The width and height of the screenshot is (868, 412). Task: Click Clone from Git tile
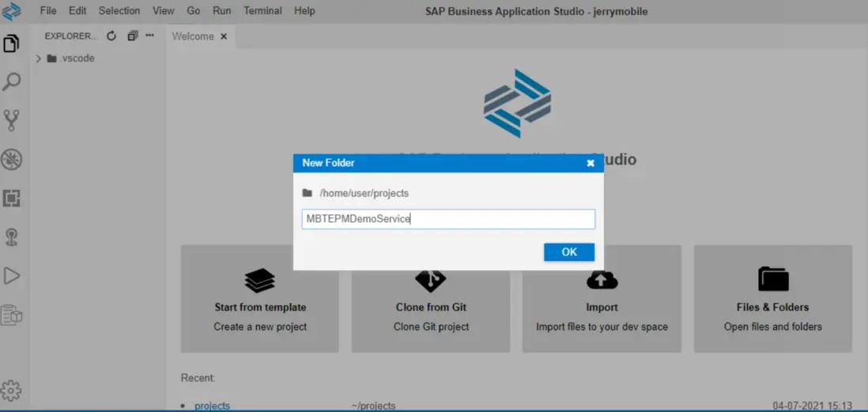point(431,299)
